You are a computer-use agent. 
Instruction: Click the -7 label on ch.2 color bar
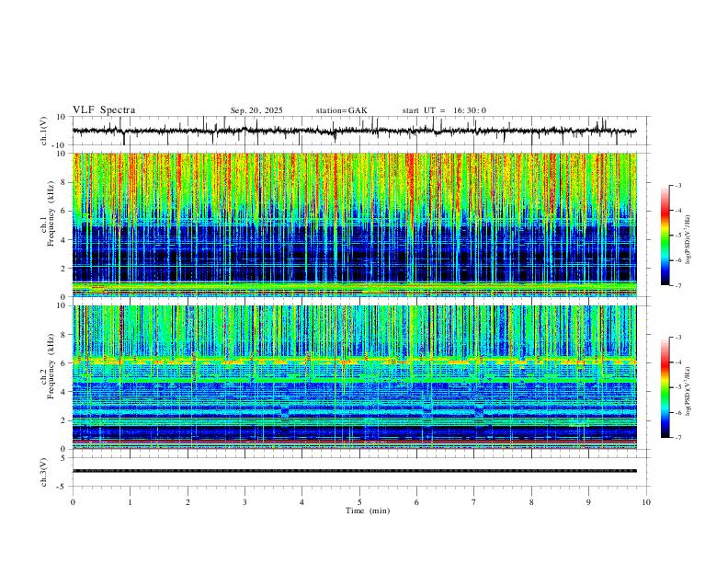678,438
